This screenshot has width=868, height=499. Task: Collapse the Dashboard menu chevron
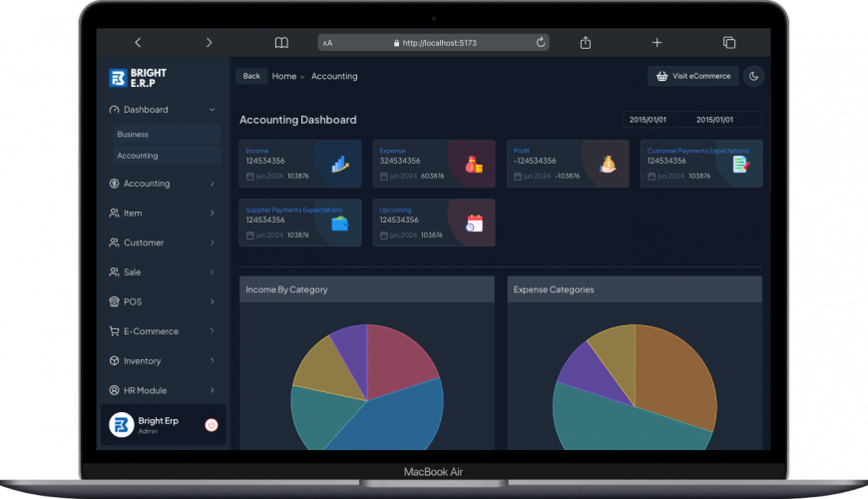tap(213, 110)
